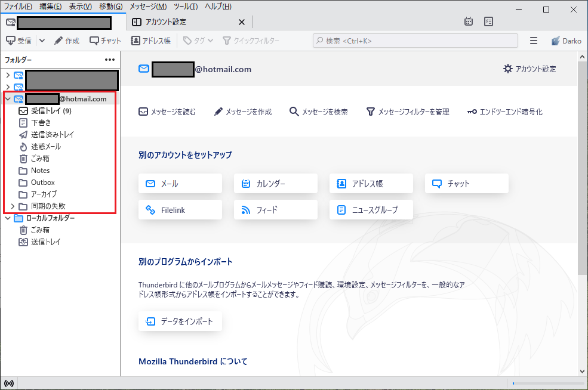
Task: Open アドレス帳 from the toolbar
Action: point(151,41)
